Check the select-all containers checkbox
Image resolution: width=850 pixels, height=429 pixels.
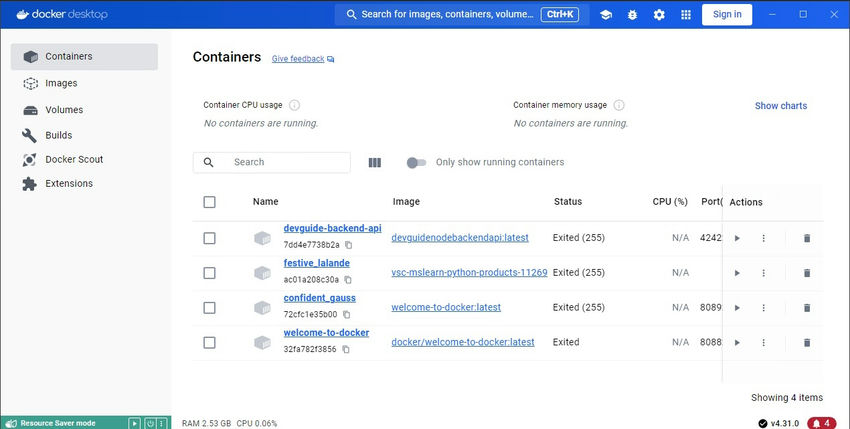tap(209, 202)
